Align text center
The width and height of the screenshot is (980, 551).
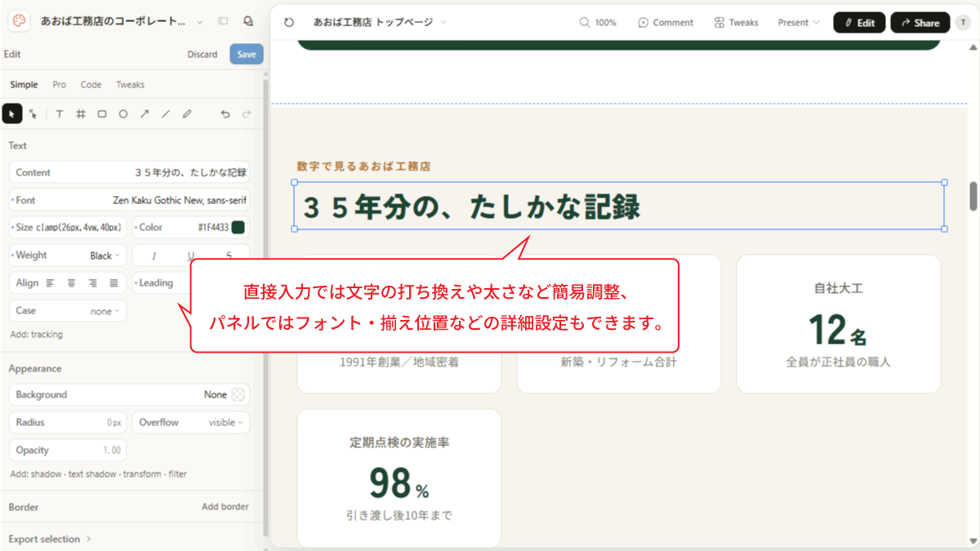[x=71, y=283]
